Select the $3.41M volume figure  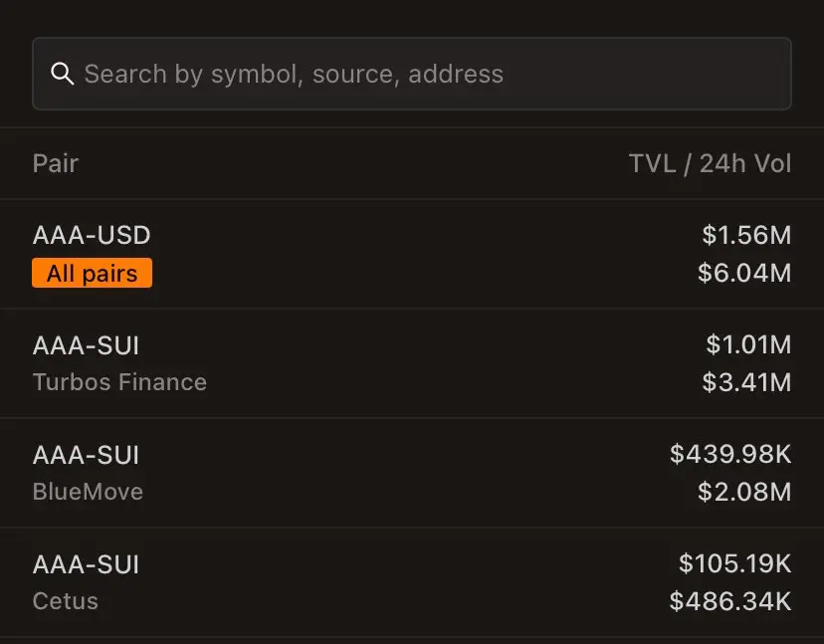(x=743, y=381)
